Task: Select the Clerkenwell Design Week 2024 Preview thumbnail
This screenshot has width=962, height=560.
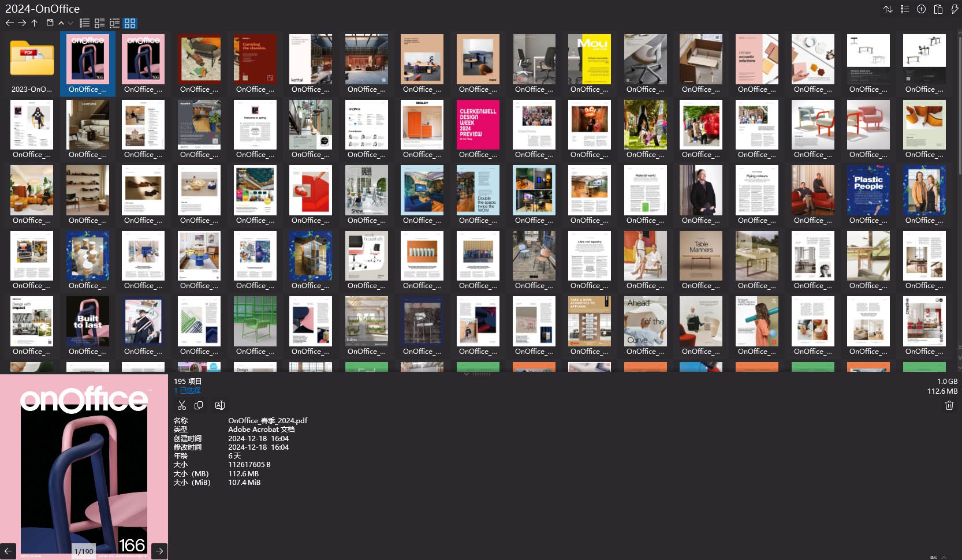Action: click(x=478, y=125)
